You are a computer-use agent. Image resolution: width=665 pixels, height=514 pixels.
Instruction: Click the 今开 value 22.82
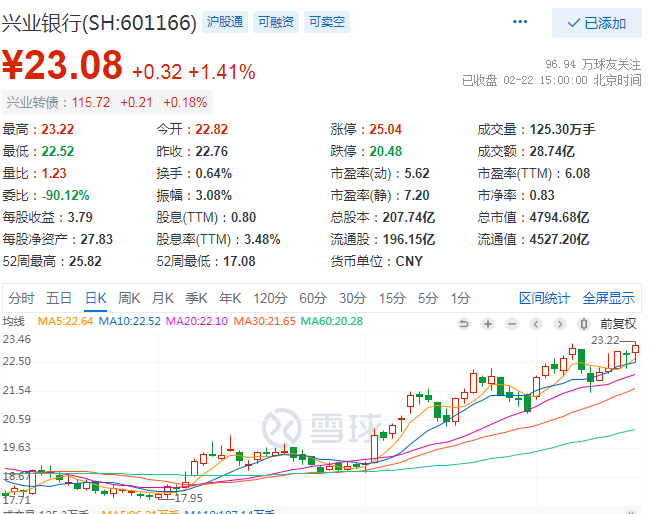(212, 129)
